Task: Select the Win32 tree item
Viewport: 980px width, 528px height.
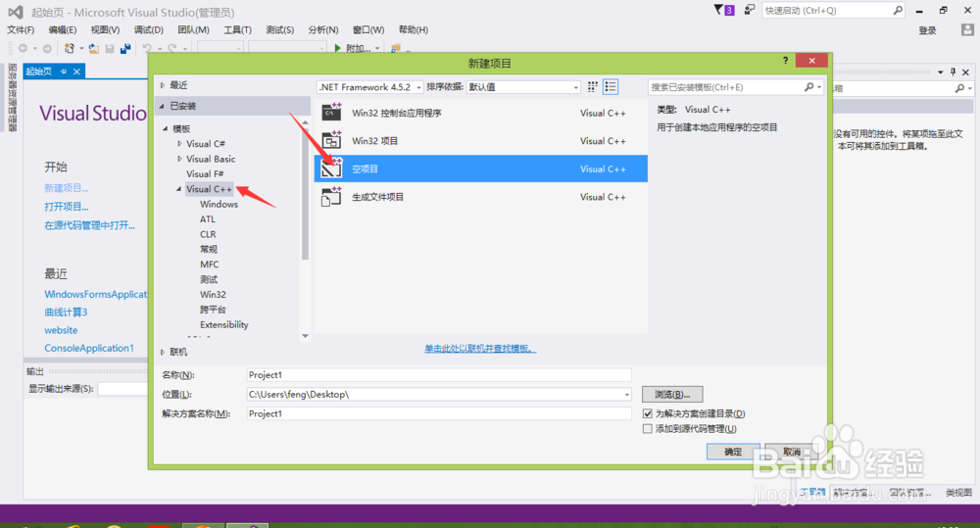Action: point(213,294)
